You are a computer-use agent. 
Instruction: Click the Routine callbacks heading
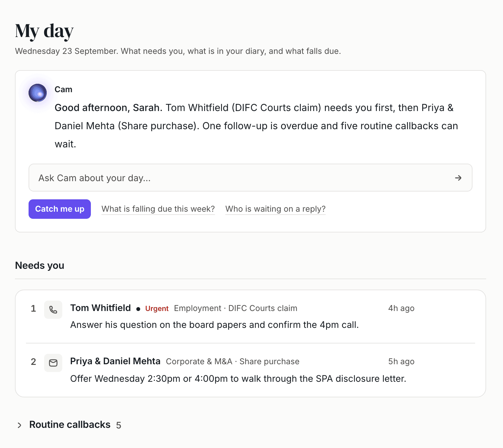(x=70, y=425)
